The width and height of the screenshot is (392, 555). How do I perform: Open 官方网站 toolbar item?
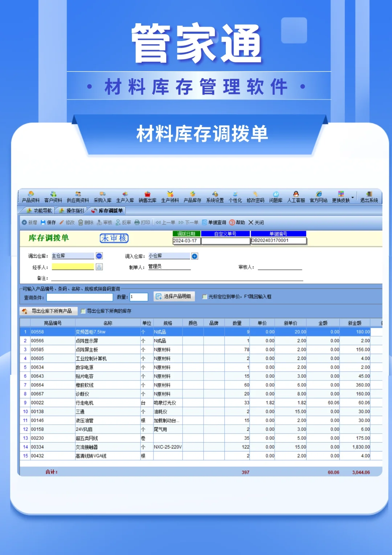coord(319,197)
